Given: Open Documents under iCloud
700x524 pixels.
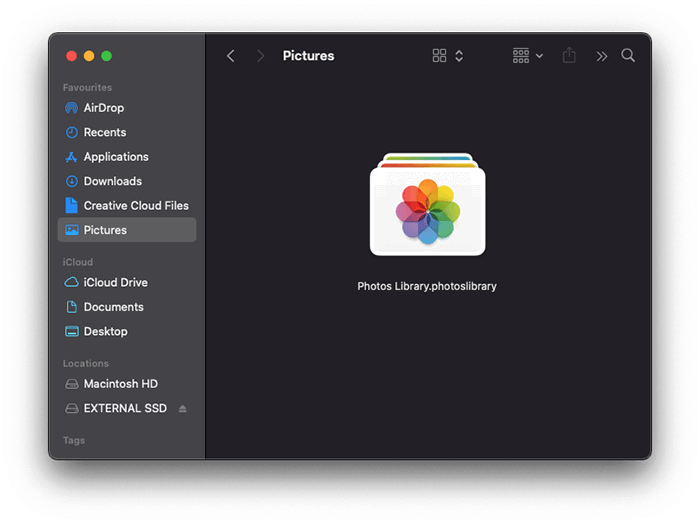Looking at the screenshot, I should (x=127, y=307).
